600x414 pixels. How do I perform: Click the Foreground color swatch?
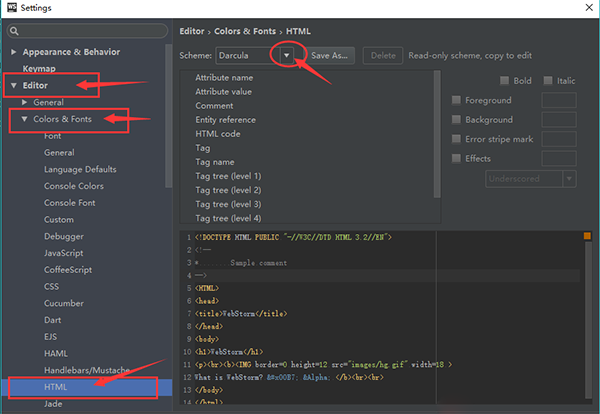pyautogui.click(x=558, y=100)
